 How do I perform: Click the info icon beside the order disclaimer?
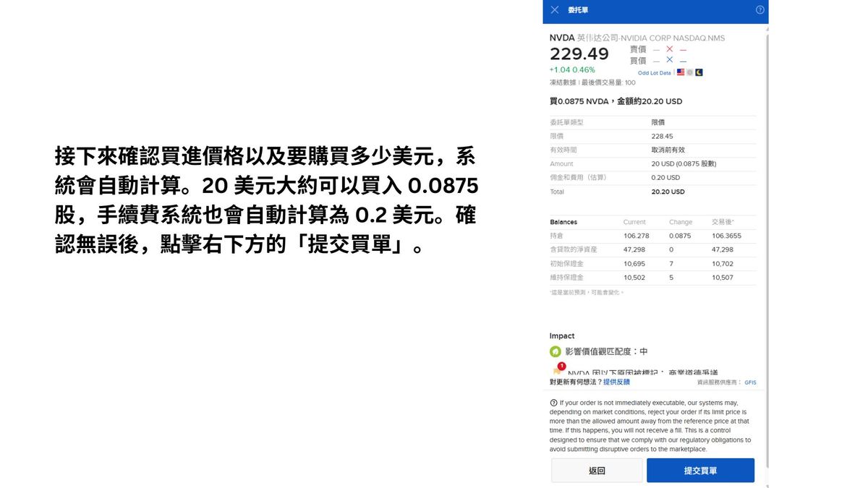click(553, 403)
